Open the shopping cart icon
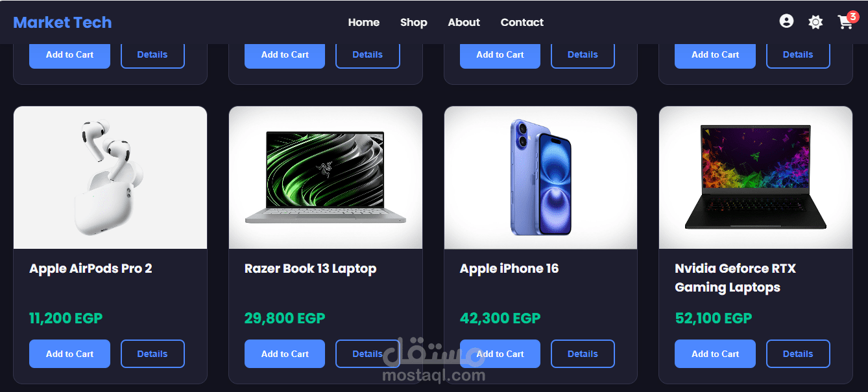Image resolution: width=868 pixels, height=392 pixels. click(845, 23)
